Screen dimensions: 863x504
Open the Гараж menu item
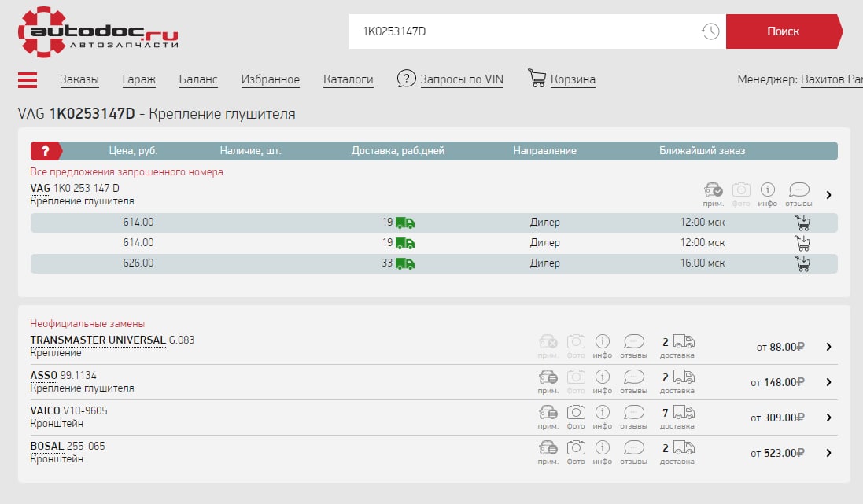138,79
